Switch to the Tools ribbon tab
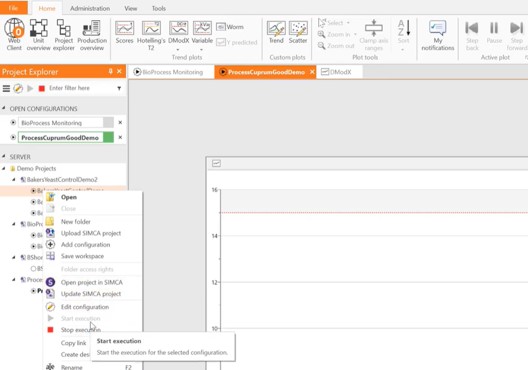The width and height of the screenshot is (528, 370). click(159, 8)
